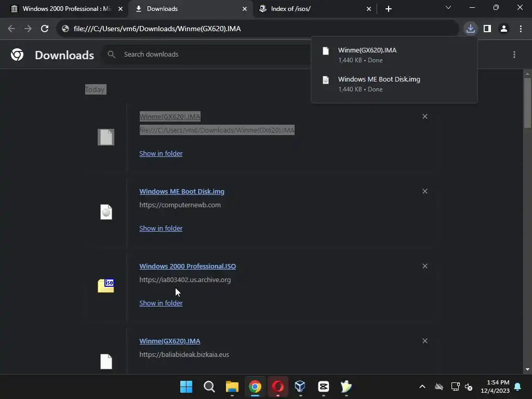The width and height of the screenshot is (532, 399).
Task: Close the Downloads tab
Action: tap(245, 9)
